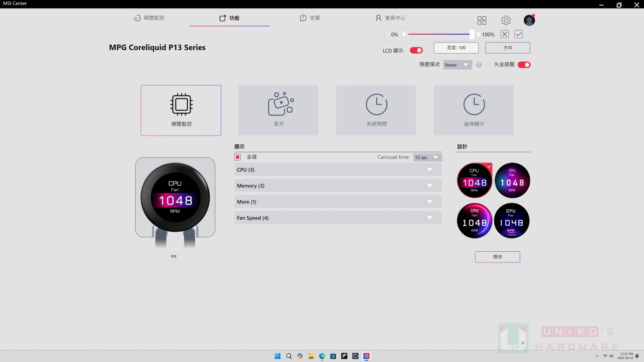Open the grid view icon in header
The width and height of the screenshot is (644, 362).
[482, 20]
